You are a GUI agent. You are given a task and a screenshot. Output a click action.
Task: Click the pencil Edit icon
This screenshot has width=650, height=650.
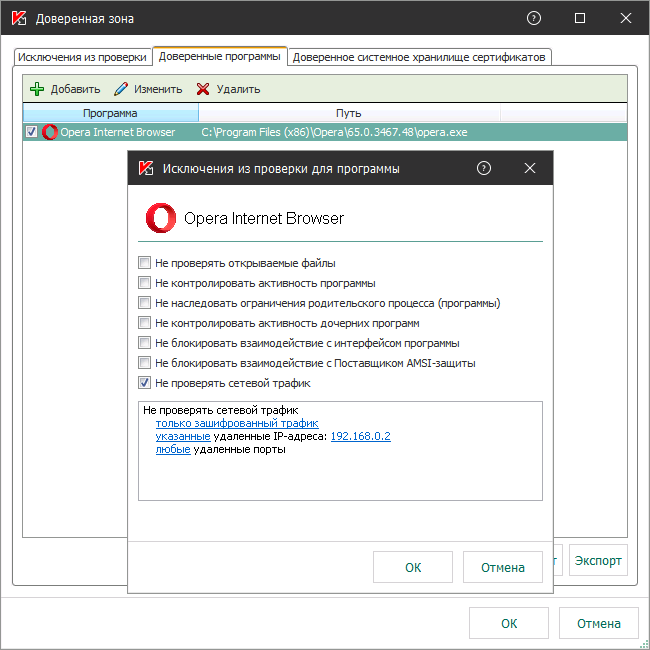(121, 89)
